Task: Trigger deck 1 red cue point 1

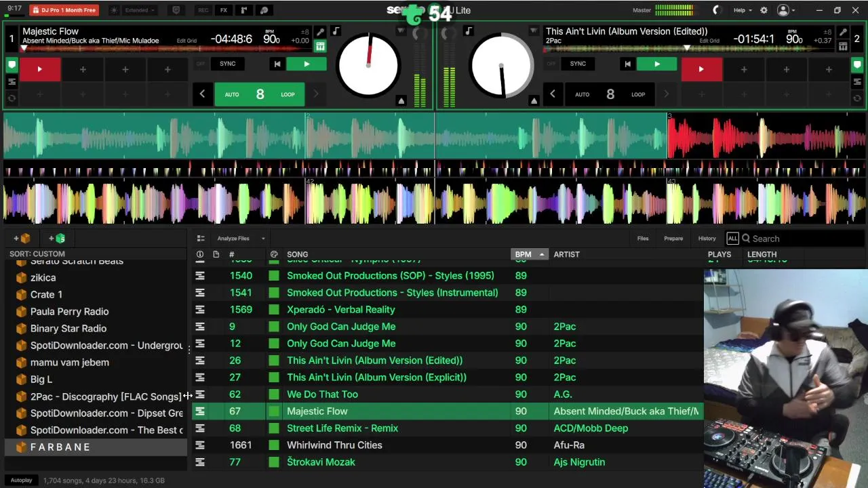Action: pos(39,69)
